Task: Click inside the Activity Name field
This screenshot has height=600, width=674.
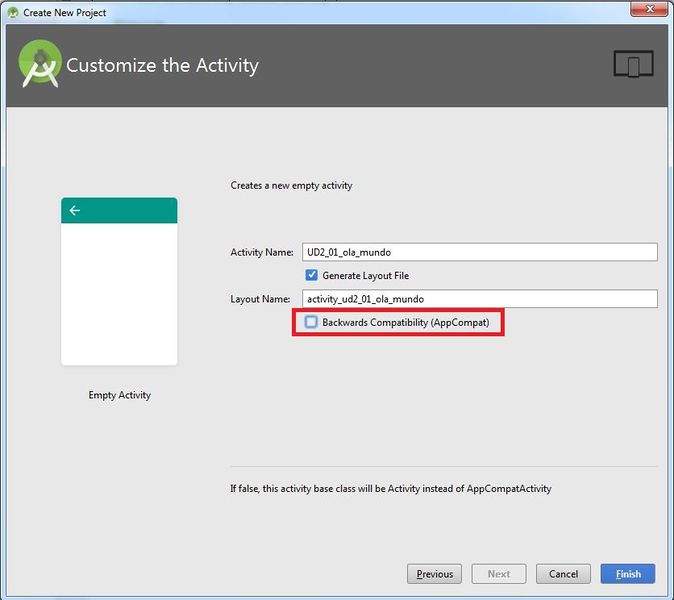Action: click(479, 252)
